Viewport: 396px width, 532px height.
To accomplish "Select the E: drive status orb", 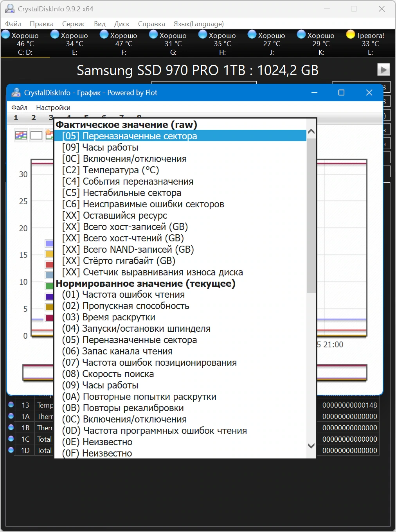I will (x=55, y=35).
